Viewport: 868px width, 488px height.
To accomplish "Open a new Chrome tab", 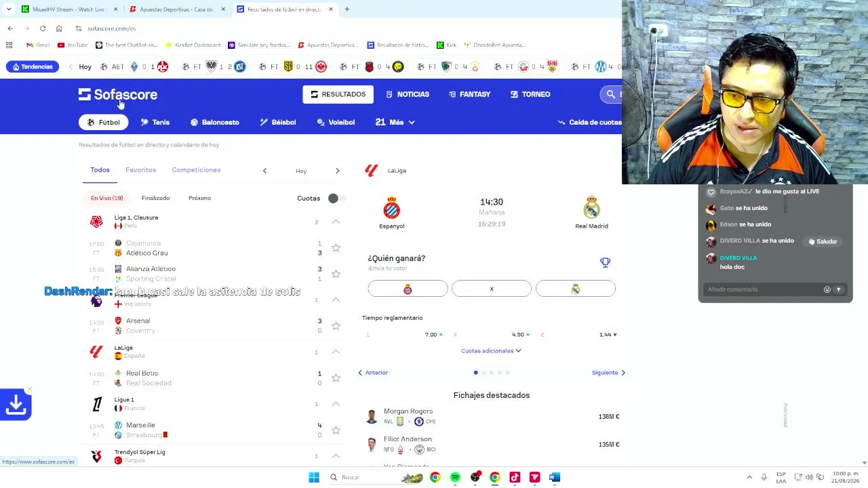I will (347, 9).
